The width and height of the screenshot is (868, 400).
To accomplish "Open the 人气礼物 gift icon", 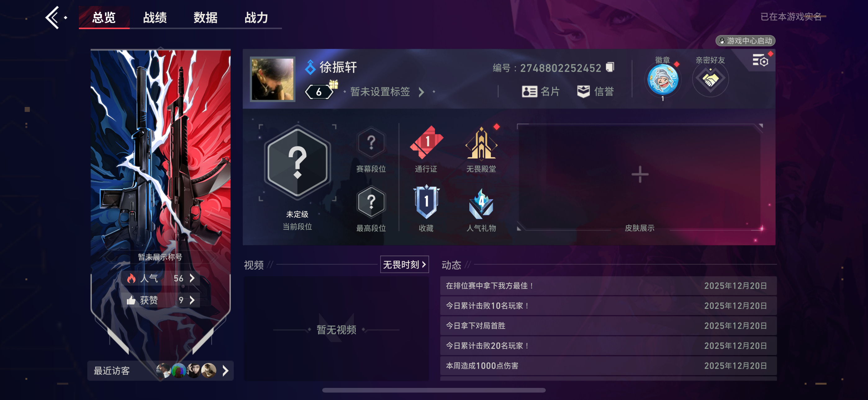I will [481, 203].
